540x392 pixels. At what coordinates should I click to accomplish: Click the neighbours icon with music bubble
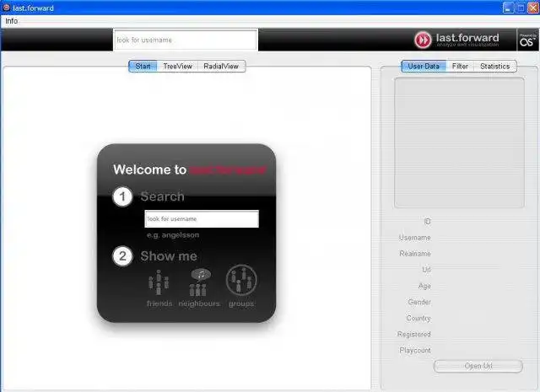199,282
